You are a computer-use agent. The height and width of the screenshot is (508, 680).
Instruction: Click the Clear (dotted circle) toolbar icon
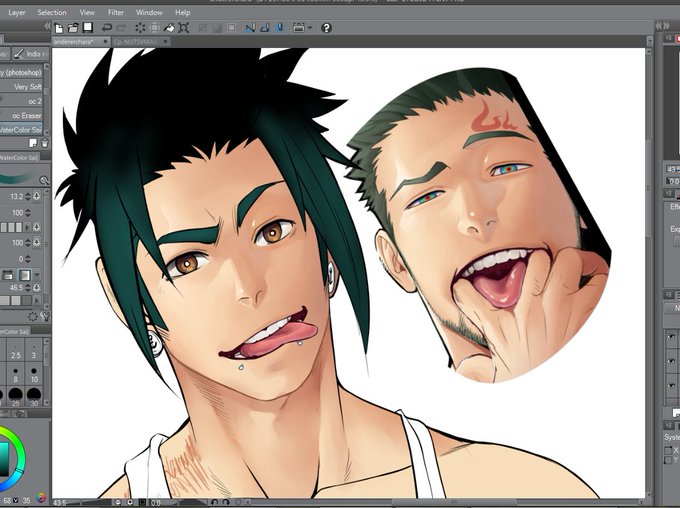point(140,28)
